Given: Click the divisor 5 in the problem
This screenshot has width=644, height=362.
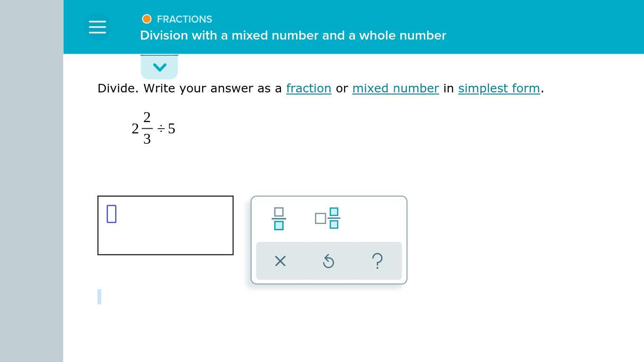Looking at the screenshot, I should point(172,129).
